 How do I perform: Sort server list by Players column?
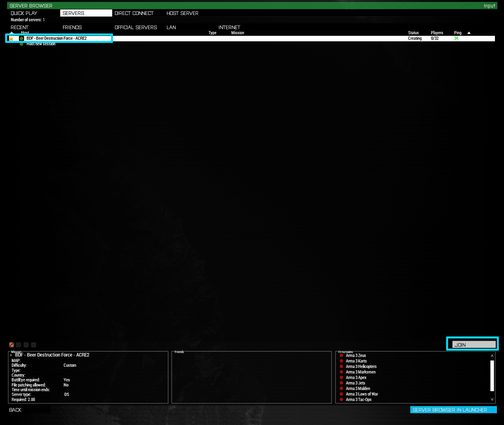point(437,33)
